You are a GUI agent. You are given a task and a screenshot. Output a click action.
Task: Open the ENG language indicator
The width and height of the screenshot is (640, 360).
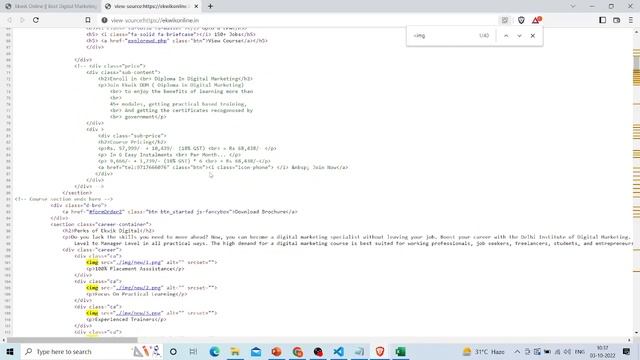click(x=580, y=351)
